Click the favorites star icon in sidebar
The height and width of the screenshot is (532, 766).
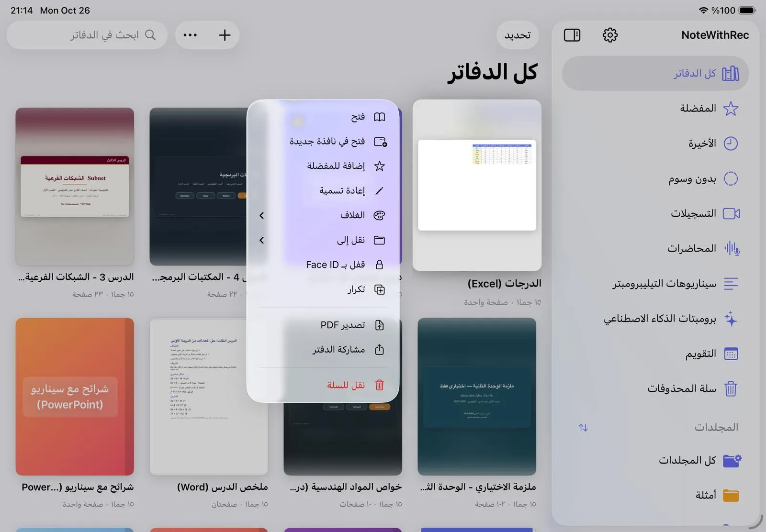point(731,109)
